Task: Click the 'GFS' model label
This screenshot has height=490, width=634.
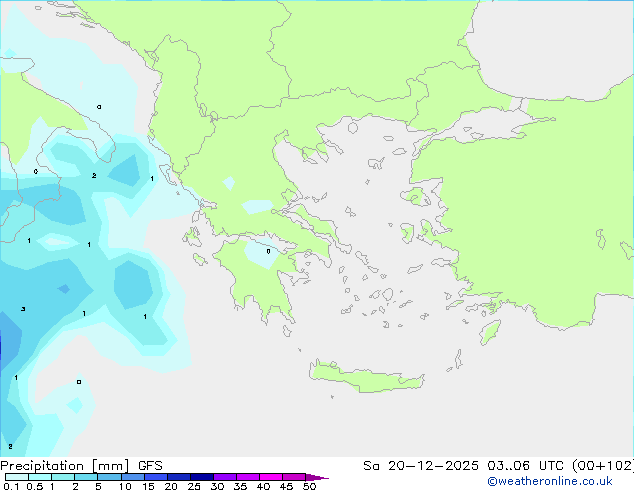Action: point(150,466)
